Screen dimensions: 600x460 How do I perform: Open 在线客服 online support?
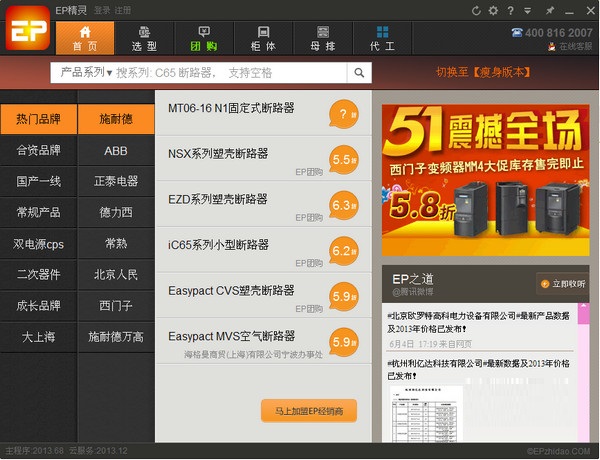tap(570, 46)
